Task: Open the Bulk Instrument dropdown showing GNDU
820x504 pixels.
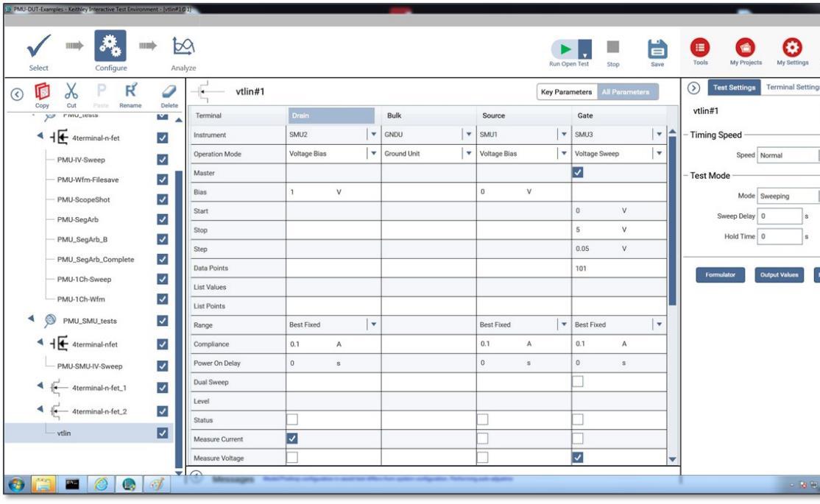Action: 469,135
